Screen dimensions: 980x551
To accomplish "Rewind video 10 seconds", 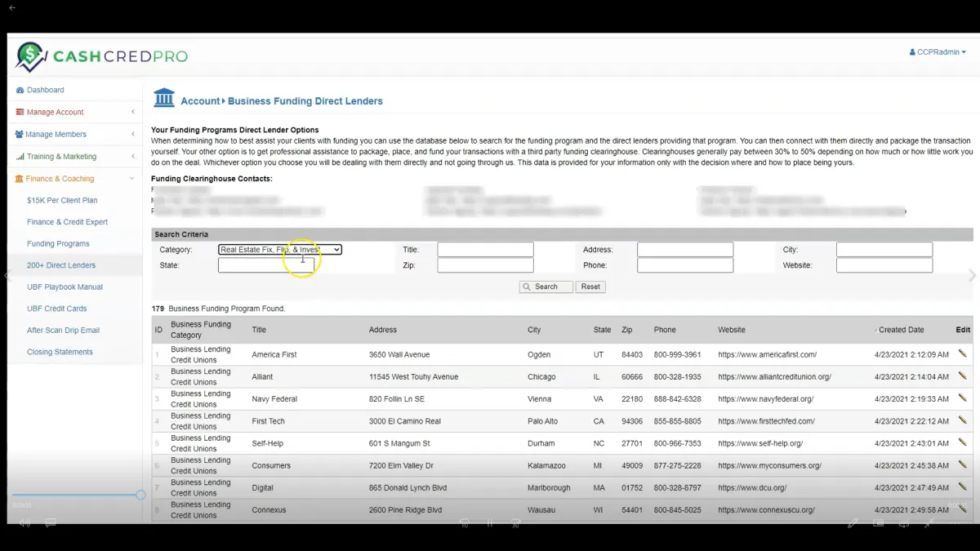I will pos(464,523).
